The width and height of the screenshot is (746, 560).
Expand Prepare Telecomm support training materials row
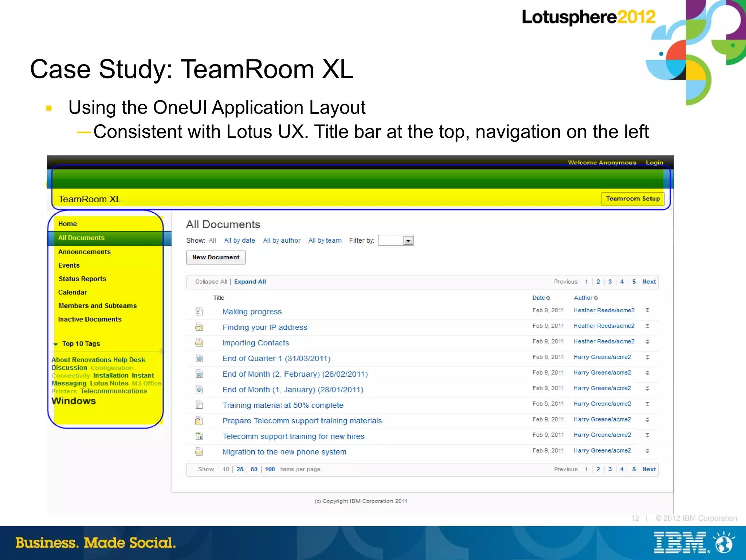point(647,420)
